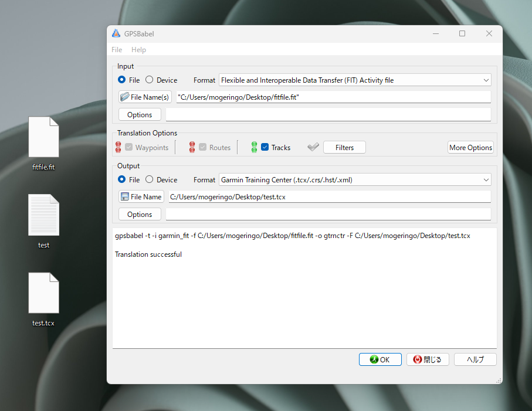Click the output File Name browse button
This screenshot has height=411, width=532.
141,196
